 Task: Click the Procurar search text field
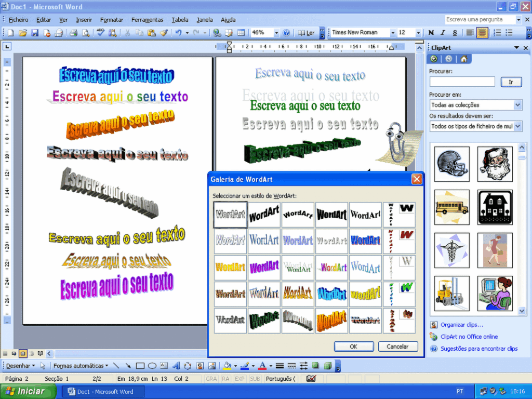pyautogui.click(x=462, y=82)
